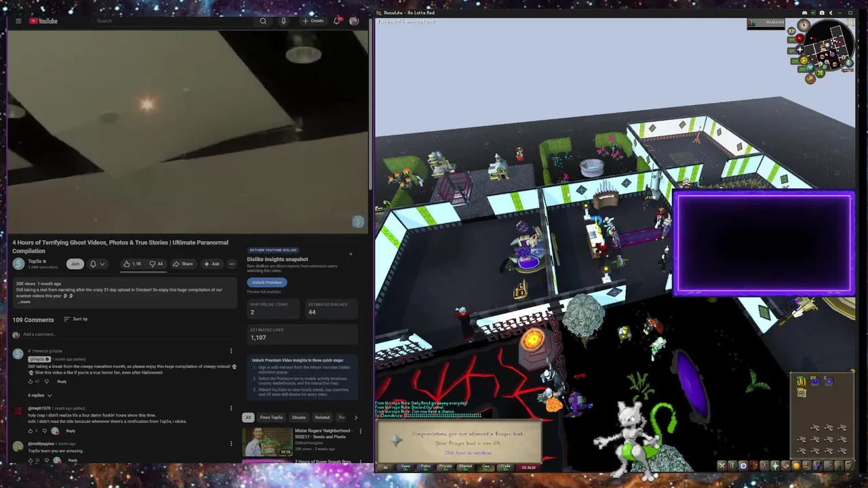Click the compass to face north
Image resolution: width=868 pixels, height=488 pixels.
click(x=804, y=25)
